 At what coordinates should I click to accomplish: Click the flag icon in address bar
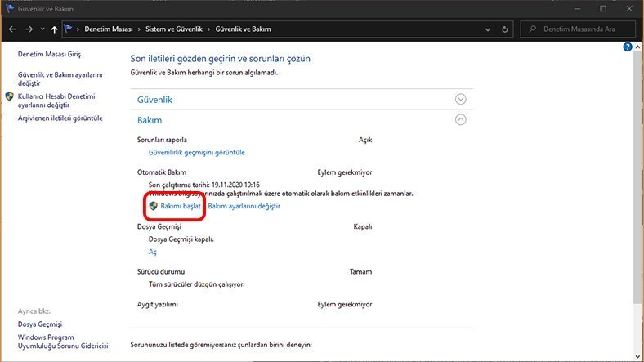69,29
